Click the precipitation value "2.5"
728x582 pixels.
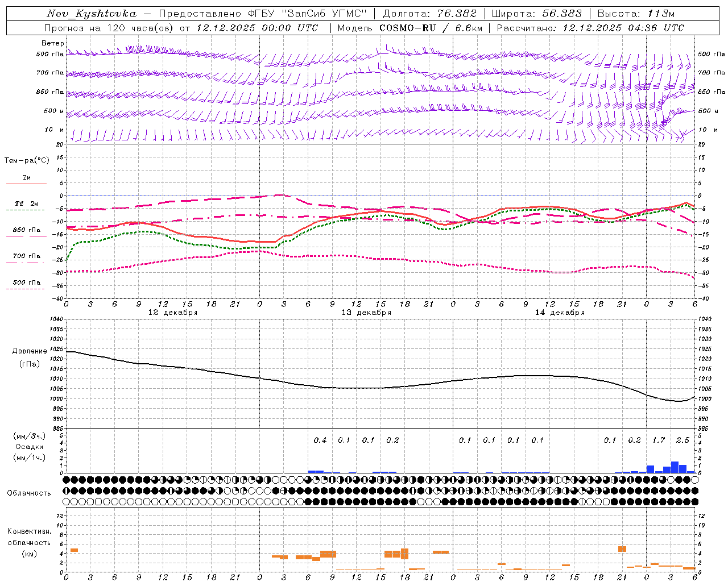click(x=682, y=440)
